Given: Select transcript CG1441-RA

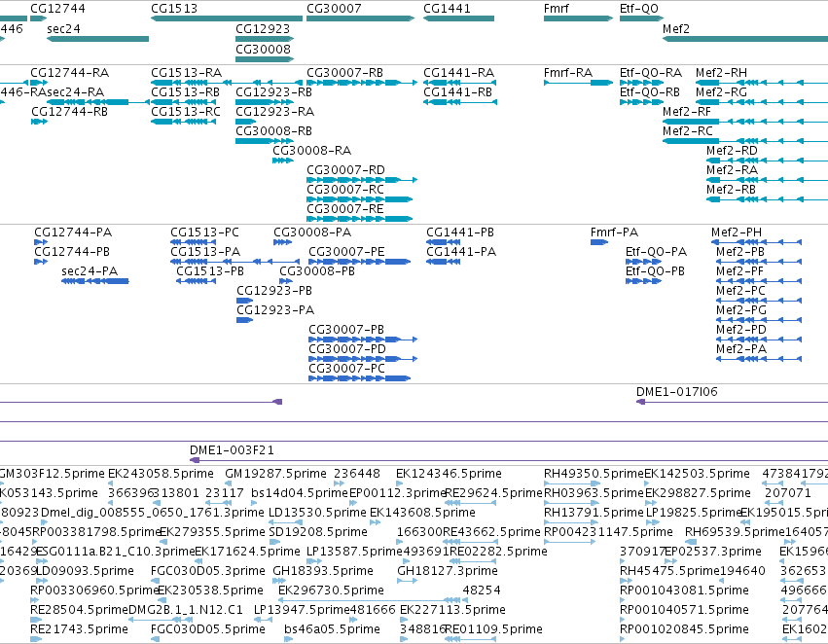Looking at the screenshot, I should click(x=459, y=72).
